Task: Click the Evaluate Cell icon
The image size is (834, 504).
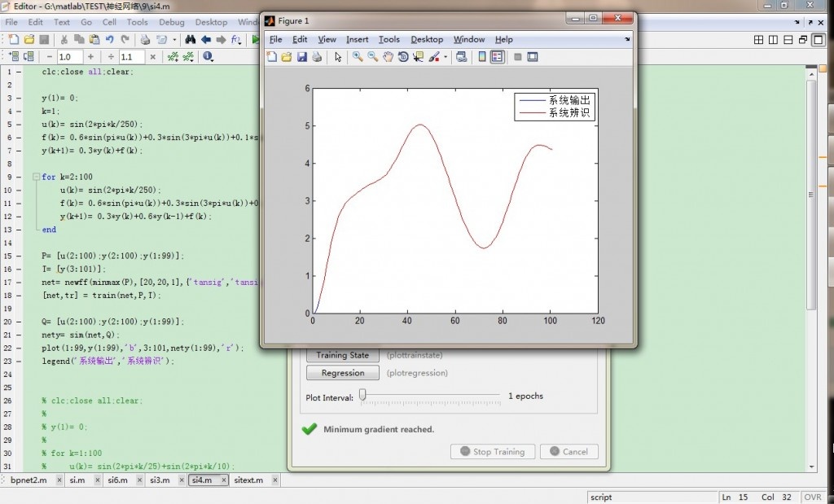Action: [x=15, y=56]
